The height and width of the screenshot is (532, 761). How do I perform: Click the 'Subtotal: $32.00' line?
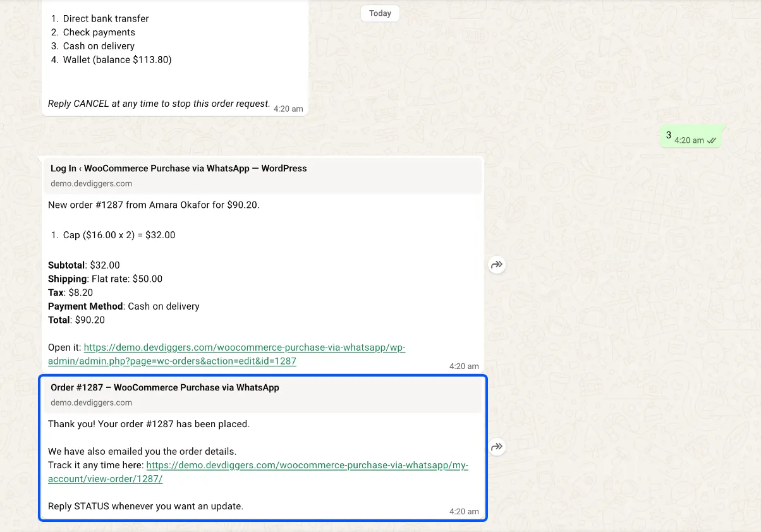(x=83, y=265)
